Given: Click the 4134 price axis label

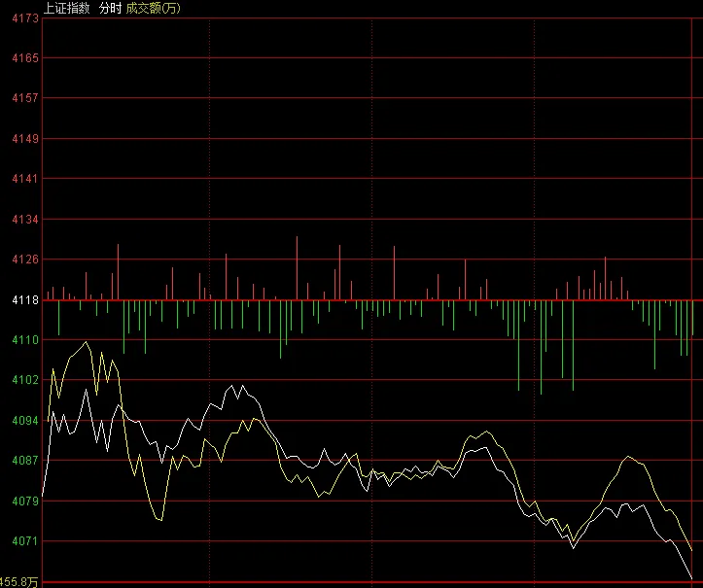Looking at the screenshot, I should point(25,220).
